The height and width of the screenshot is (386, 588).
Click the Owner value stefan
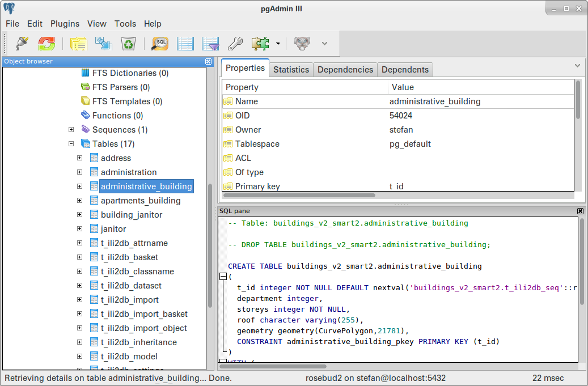point(401,130)
